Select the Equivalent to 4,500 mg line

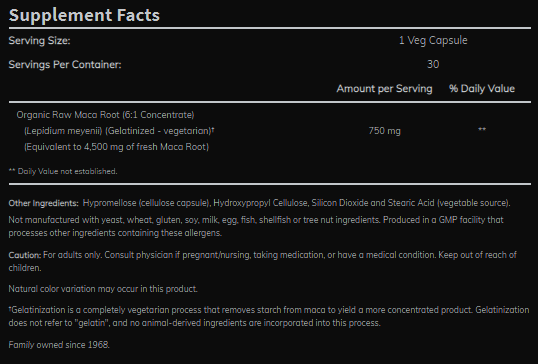click(116, 147)
